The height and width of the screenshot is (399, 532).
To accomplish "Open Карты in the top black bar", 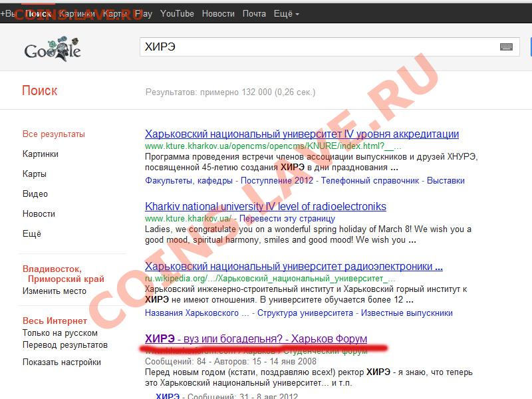I will [114, 13].
